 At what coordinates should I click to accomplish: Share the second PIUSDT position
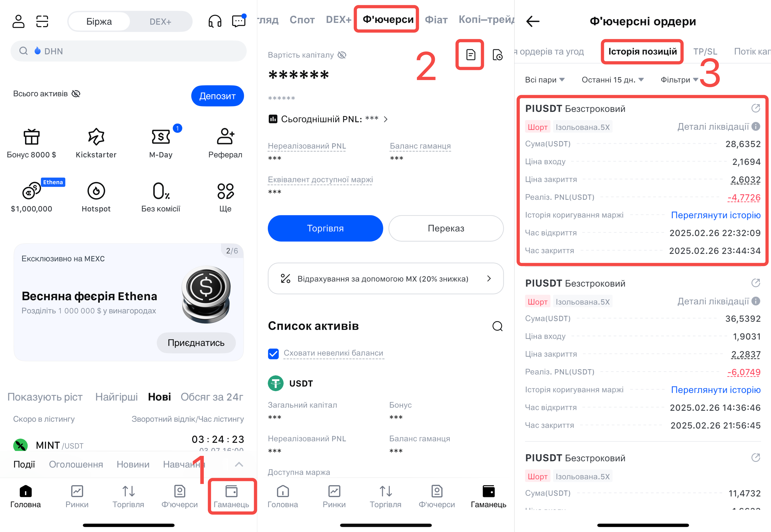coord(755,283)
